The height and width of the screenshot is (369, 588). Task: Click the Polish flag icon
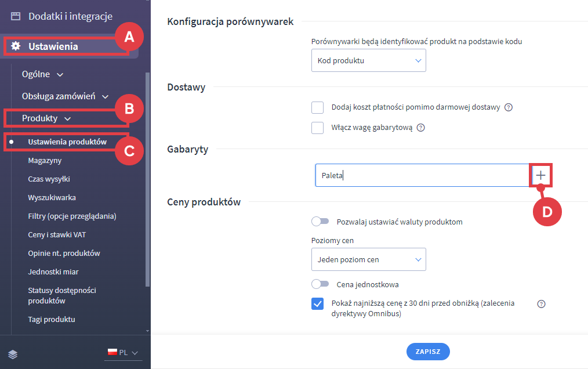pyautogui.click(x=112, y=352)
